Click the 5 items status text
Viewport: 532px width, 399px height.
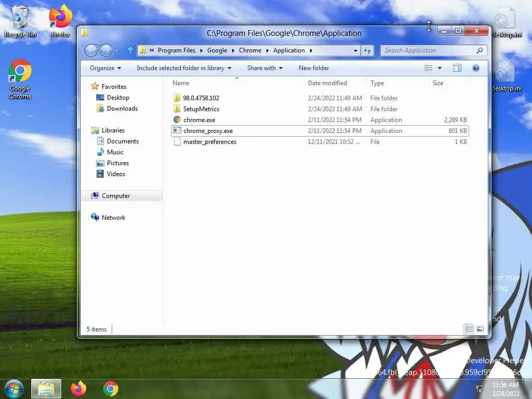[x=96, y=329]
